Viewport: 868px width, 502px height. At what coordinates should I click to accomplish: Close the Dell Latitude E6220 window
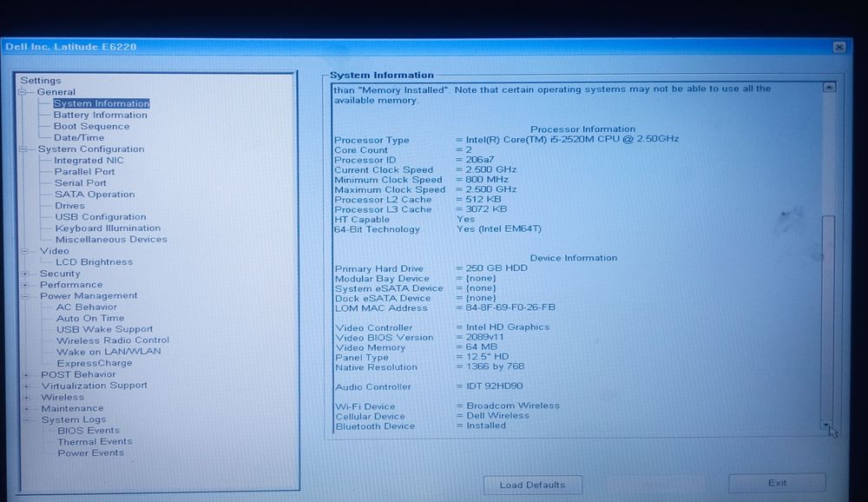(839, 47)
